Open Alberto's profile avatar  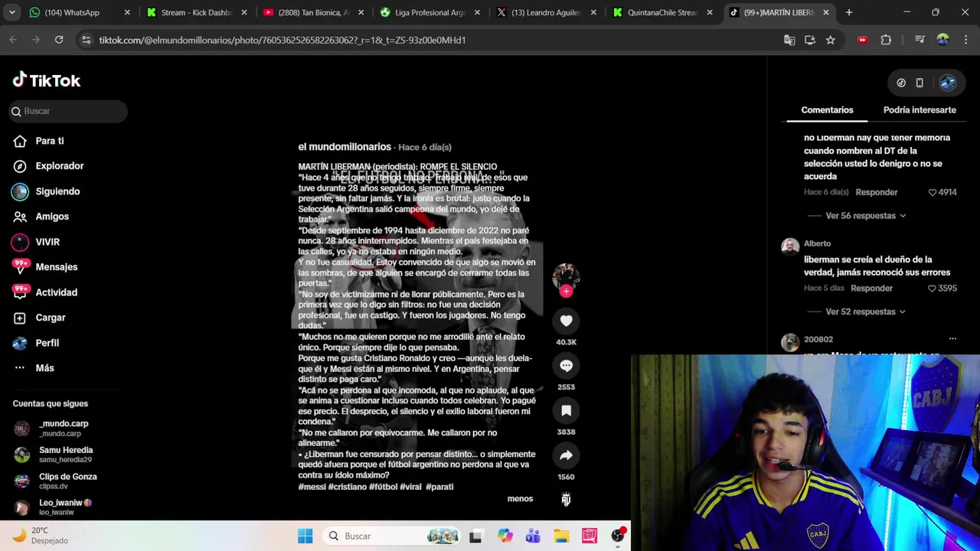point(790,246)
